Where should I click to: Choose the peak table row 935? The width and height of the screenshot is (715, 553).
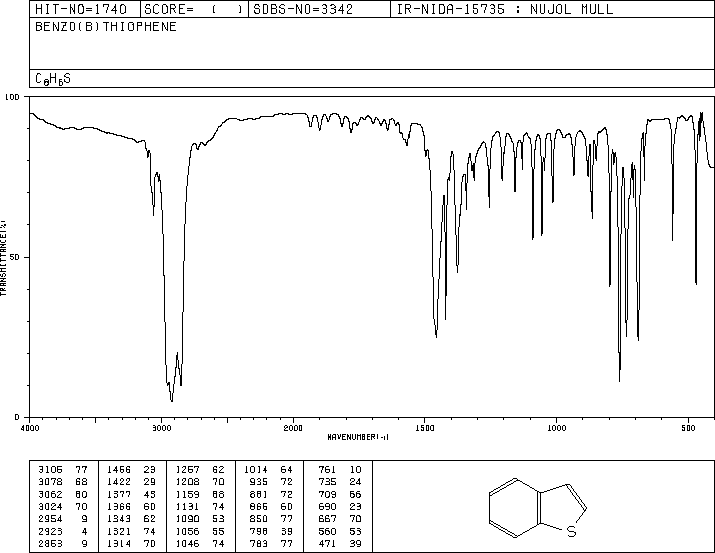[x=272, y=482]
